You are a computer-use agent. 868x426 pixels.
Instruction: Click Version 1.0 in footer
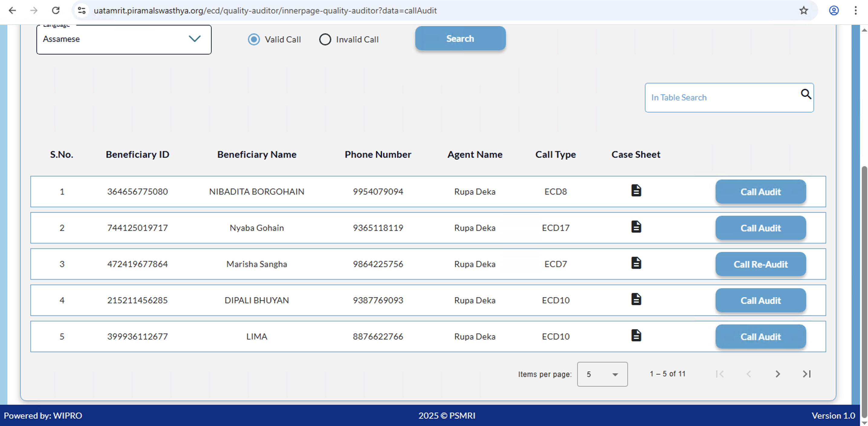click(x=833, y=415)
